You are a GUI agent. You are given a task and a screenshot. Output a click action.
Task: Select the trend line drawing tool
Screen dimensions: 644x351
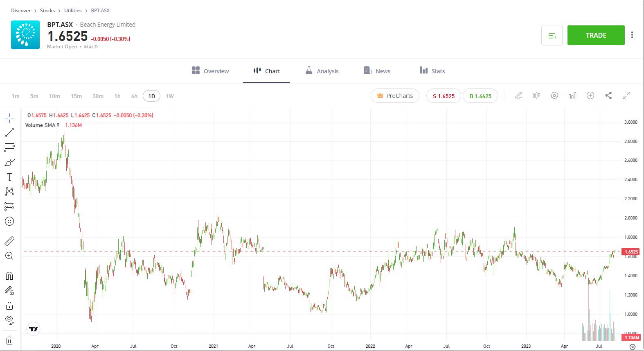pos(9,133)
